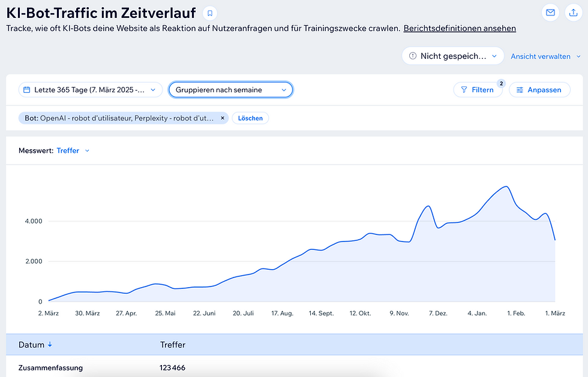Click the bookmark icon next to the title
The width and height of the screenshot is (588, 377).
point(211,12)
